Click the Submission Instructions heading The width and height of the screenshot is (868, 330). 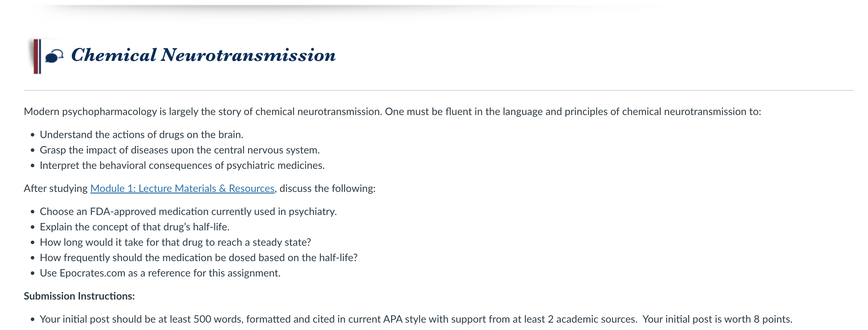(79, 296)
